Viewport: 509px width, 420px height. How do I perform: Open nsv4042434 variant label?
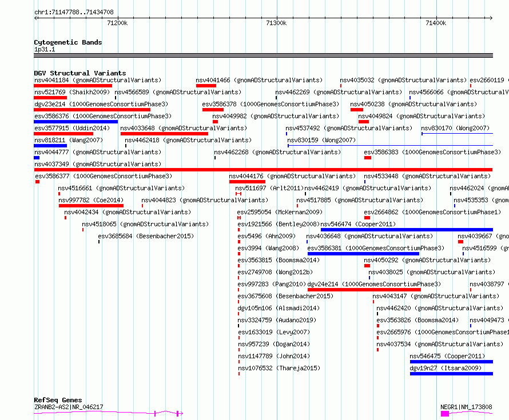point(128,212)
